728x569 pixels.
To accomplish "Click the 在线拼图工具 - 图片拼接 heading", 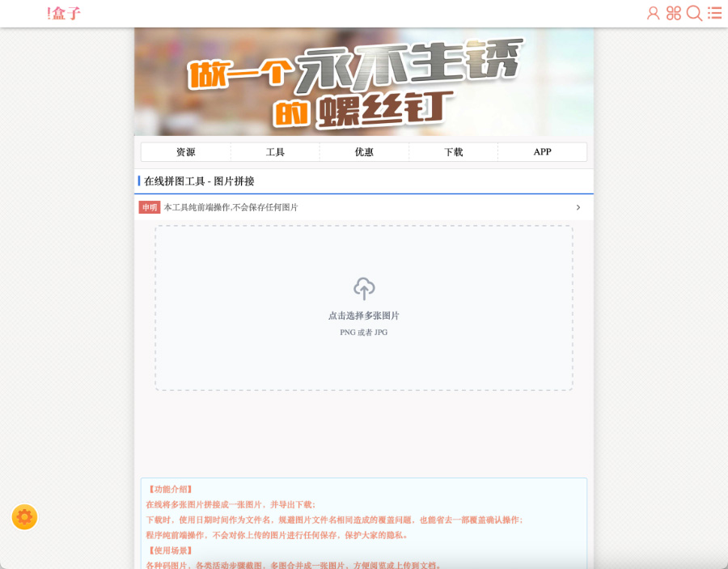I will 199,181.
